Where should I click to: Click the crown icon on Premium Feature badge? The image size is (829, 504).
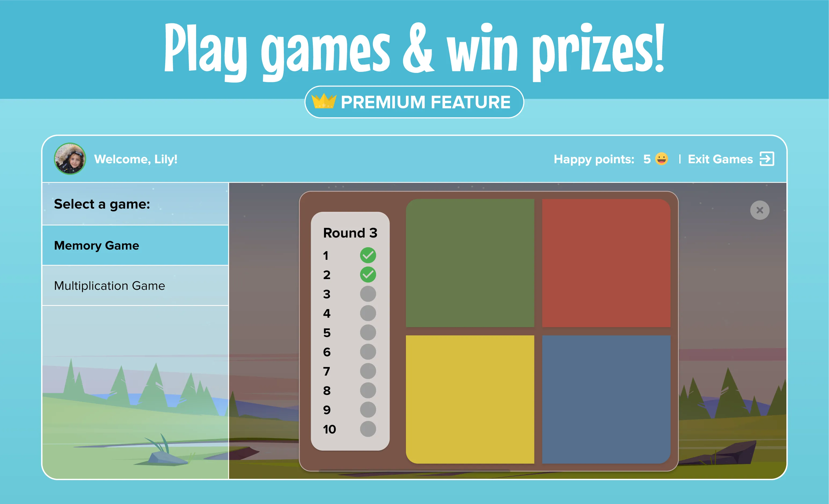pos(328,100)
